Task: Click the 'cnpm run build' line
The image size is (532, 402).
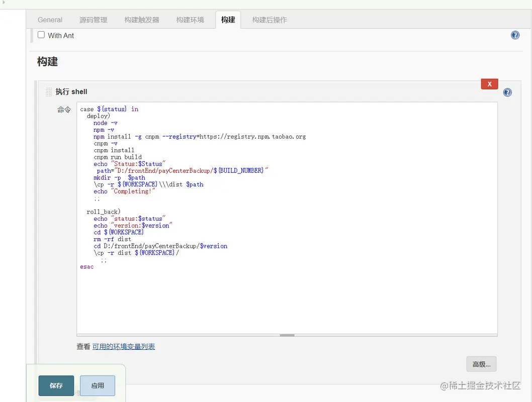Action: (x=118, y=157)
